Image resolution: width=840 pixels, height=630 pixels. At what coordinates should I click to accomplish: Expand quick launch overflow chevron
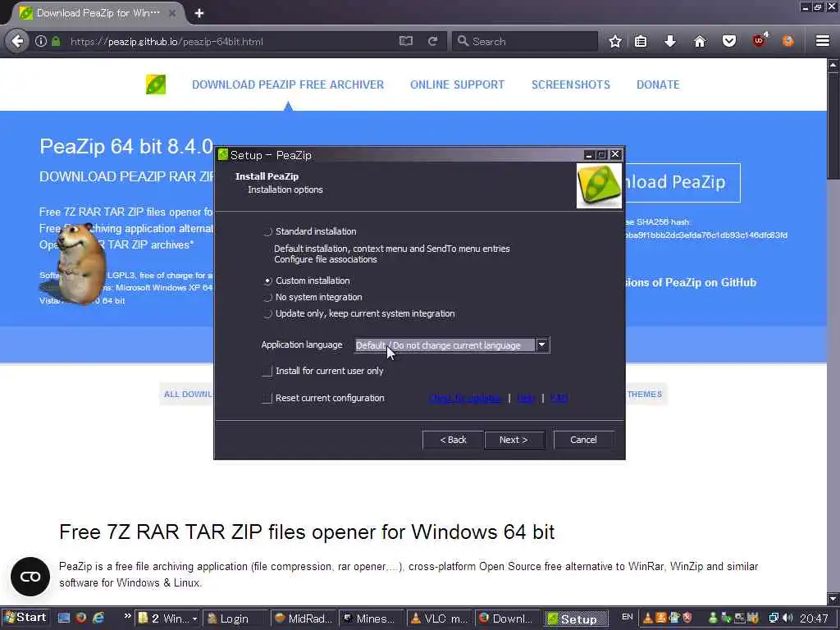tap(127, 616)
